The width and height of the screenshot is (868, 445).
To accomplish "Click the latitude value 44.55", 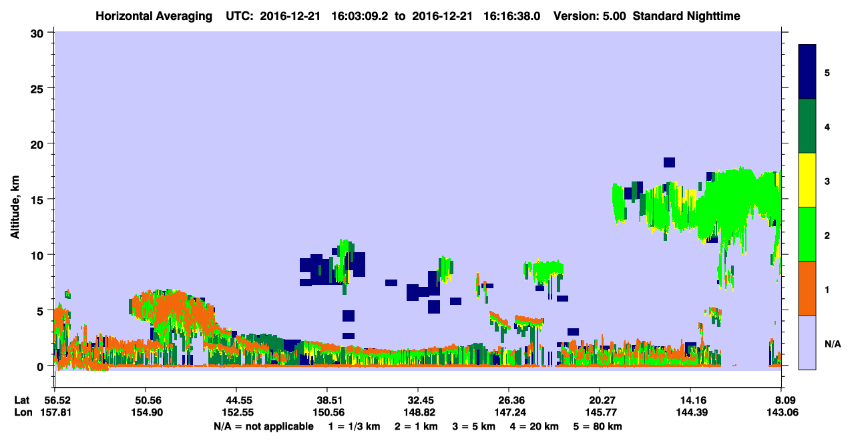I will [236, 400].
